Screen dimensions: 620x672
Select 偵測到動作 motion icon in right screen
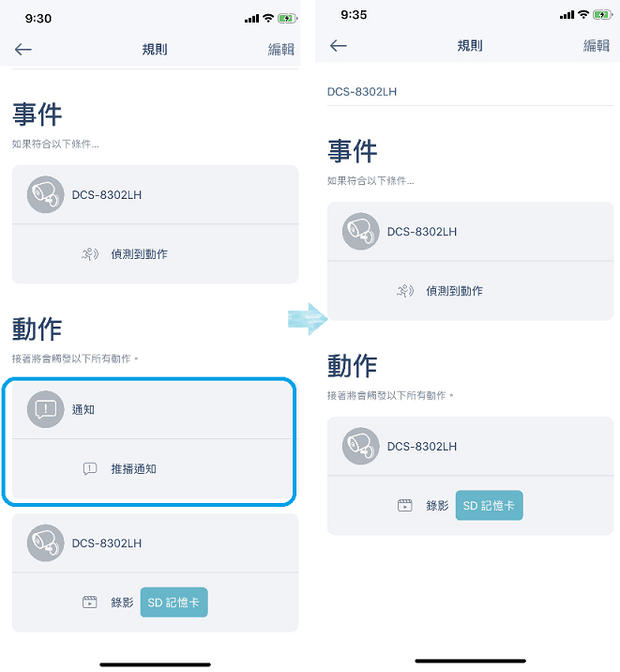[405, 291]
